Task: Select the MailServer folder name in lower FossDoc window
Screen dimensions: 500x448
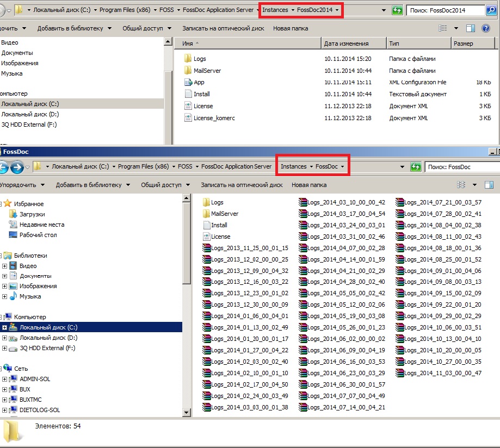Action: point(225,214)
